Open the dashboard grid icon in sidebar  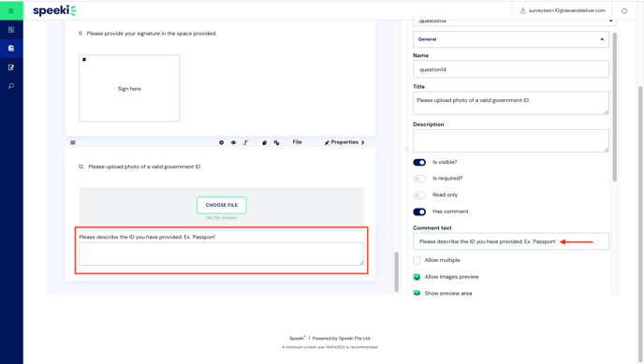pos(11,30)
